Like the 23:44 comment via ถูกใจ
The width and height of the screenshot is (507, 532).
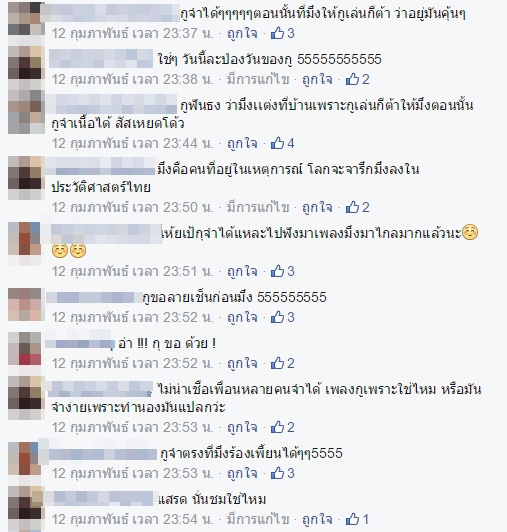(x=242, y=143)
